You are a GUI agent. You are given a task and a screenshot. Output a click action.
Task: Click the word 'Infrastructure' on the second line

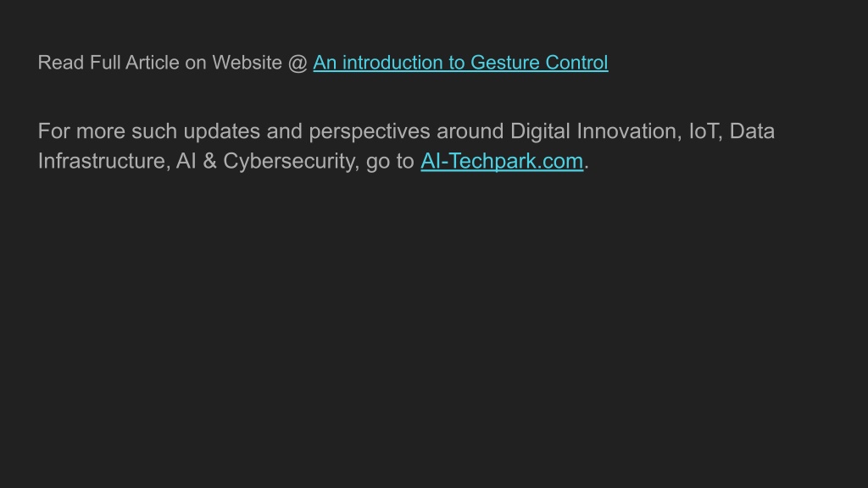102,162
